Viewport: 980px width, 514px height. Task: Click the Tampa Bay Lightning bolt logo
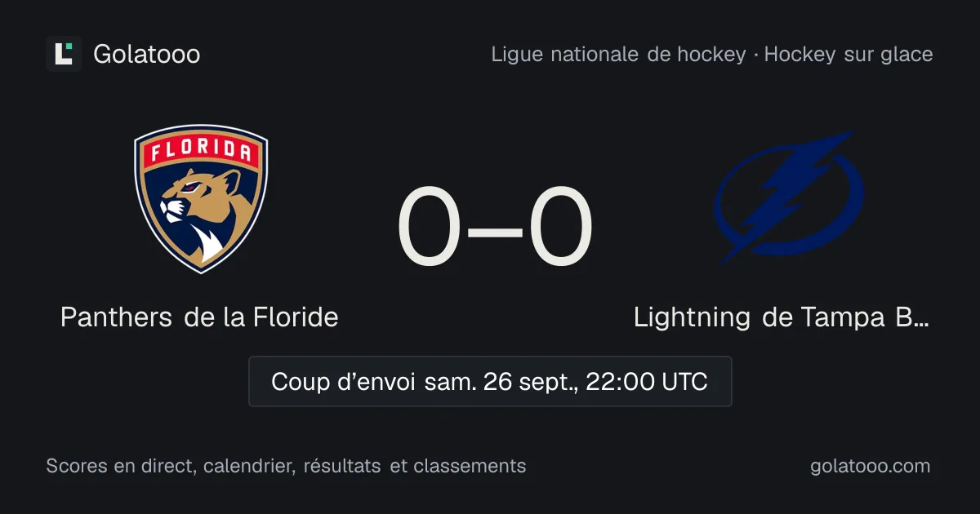coord(789,198)
